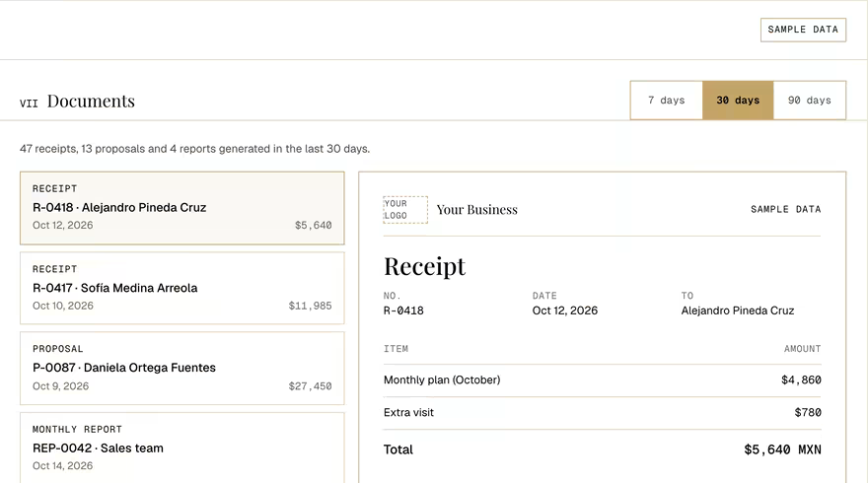
Task: Select the 30 days range tab
Action: 738,101
